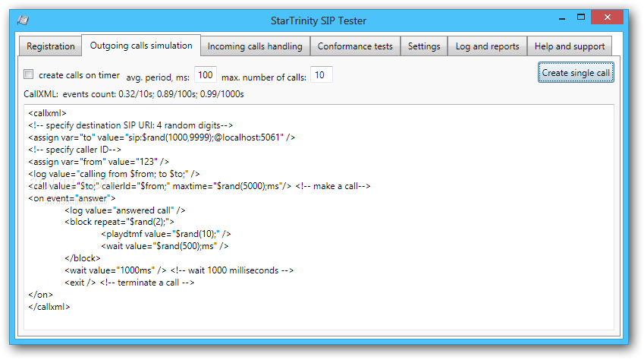Open the Incoming calls handling tab
Screen dimensions: 644x360
tap(255, 46)
